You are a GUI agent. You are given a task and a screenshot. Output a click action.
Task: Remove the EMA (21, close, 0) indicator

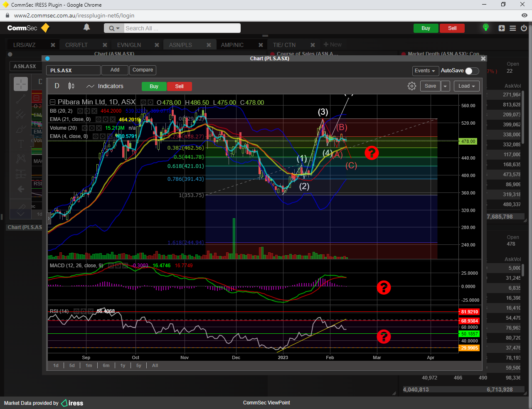(113, 119)
